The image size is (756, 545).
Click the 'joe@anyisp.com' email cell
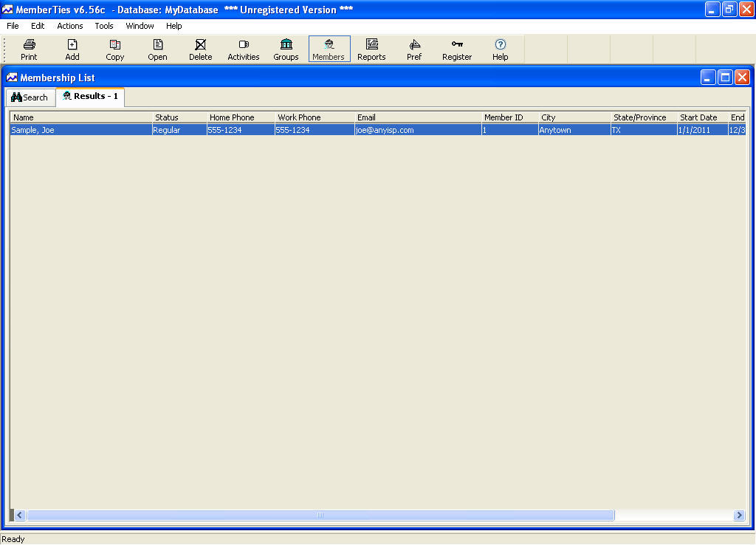[x=418, y=130]
